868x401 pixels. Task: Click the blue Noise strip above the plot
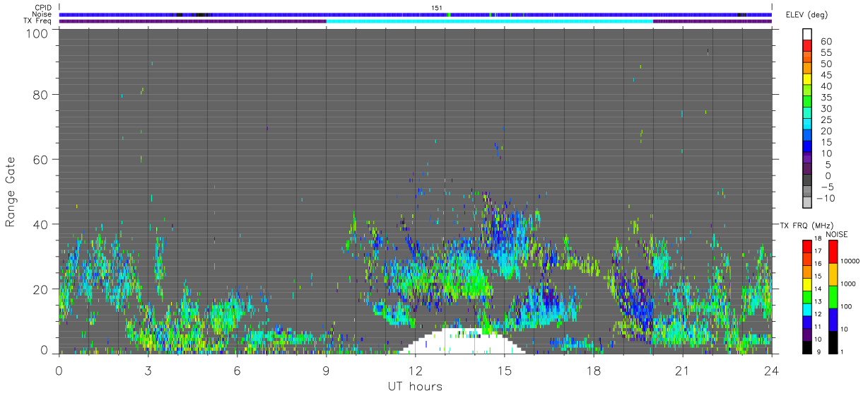point(416,14)
